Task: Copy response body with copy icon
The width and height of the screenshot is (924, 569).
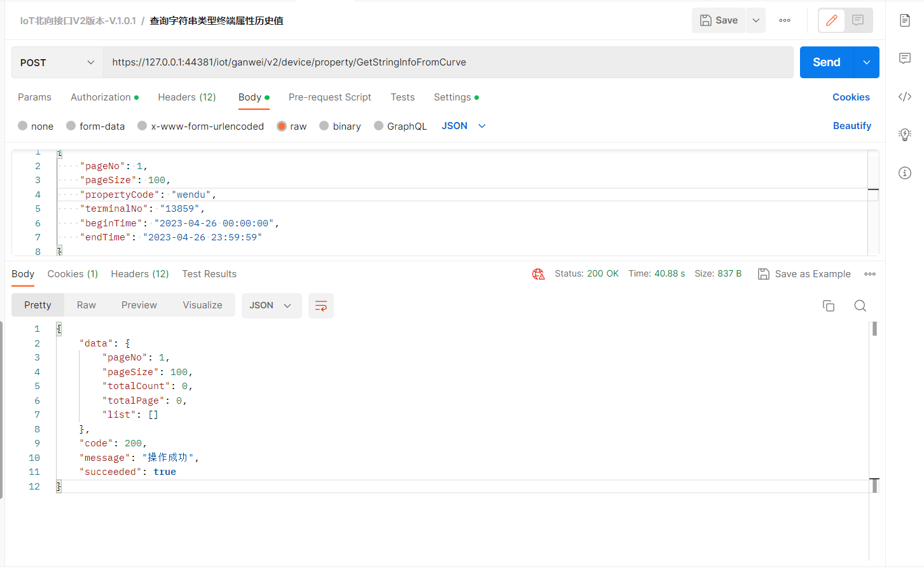Action: point(828,306)
